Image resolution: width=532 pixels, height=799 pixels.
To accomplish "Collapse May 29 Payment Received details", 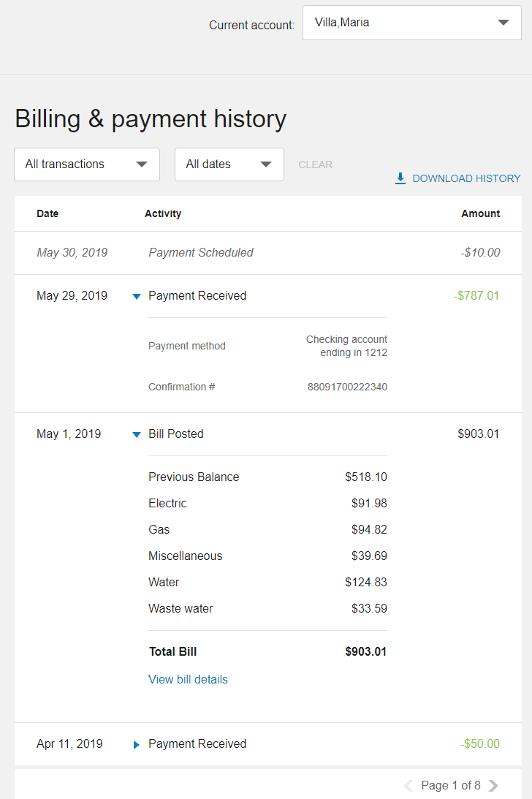I will 136,296.
